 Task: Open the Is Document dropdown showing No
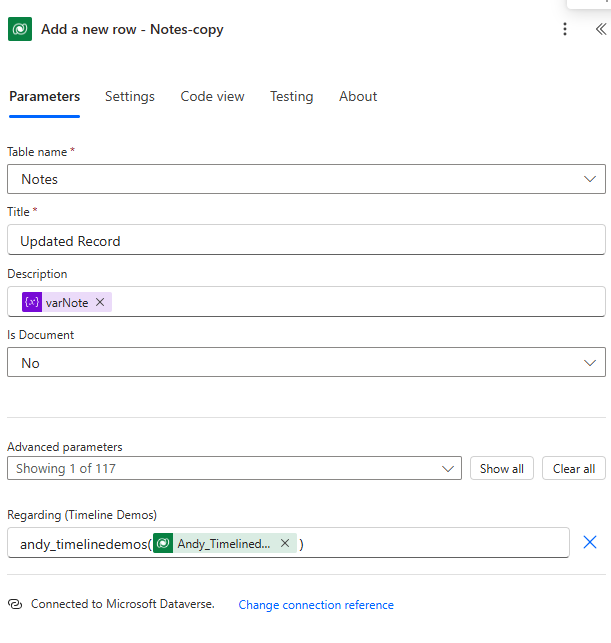306,363
